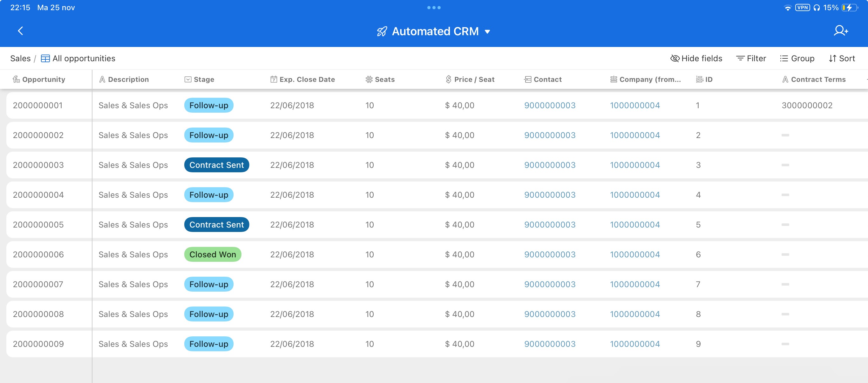
Task: Toggle Hide fields eye icon
Action: 675,59
